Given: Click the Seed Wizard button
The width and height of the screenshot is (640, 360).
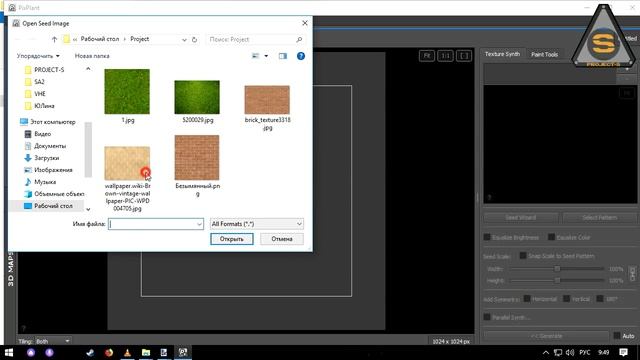Looking at the screenshot, I should coord(521,218).
